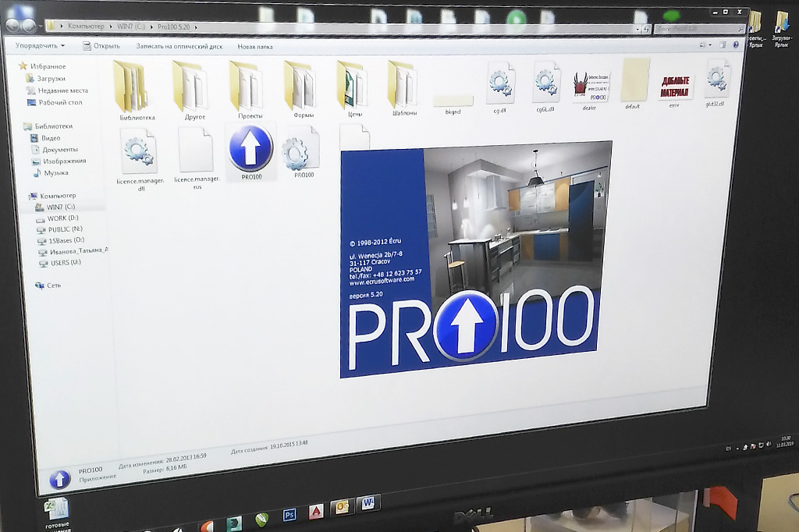Open Photoshop from the taskbar
This screenshot has height=532, width=799.
point(289,515)
